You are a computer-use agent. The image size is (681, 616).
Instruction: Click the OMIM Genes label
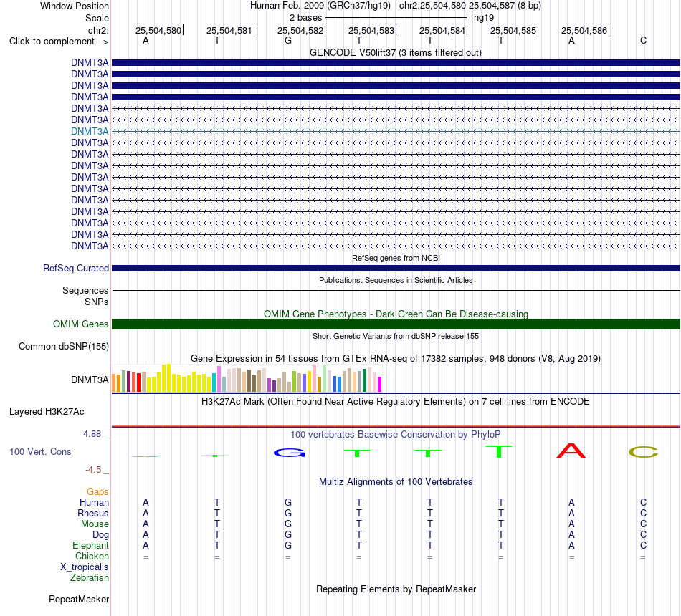pos(80,324)
